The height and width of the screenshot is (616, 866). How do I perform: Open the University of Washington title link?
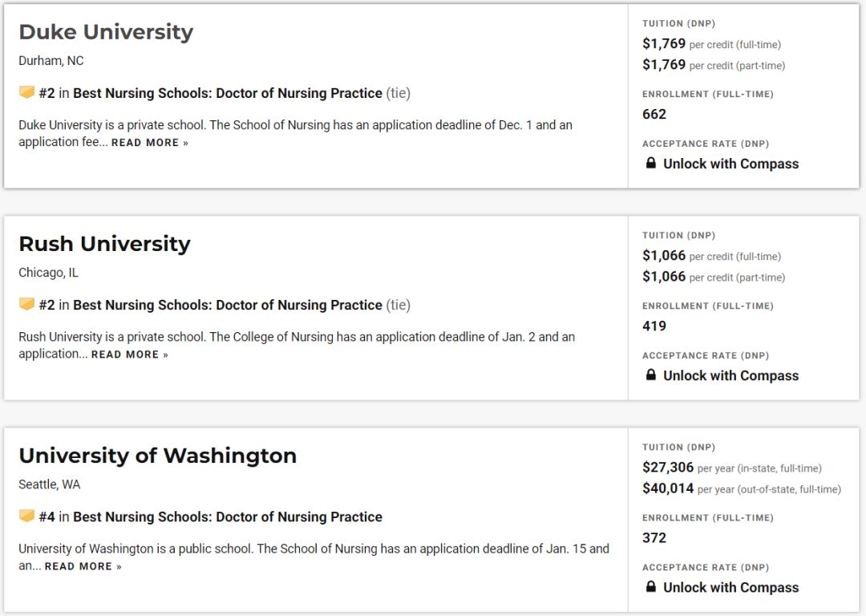pos(157,456)
